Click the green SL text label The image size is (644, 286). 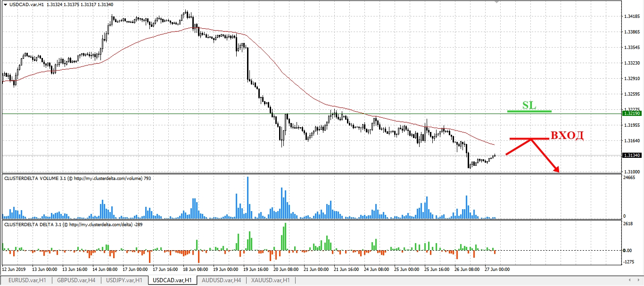[x=529, y=105]
